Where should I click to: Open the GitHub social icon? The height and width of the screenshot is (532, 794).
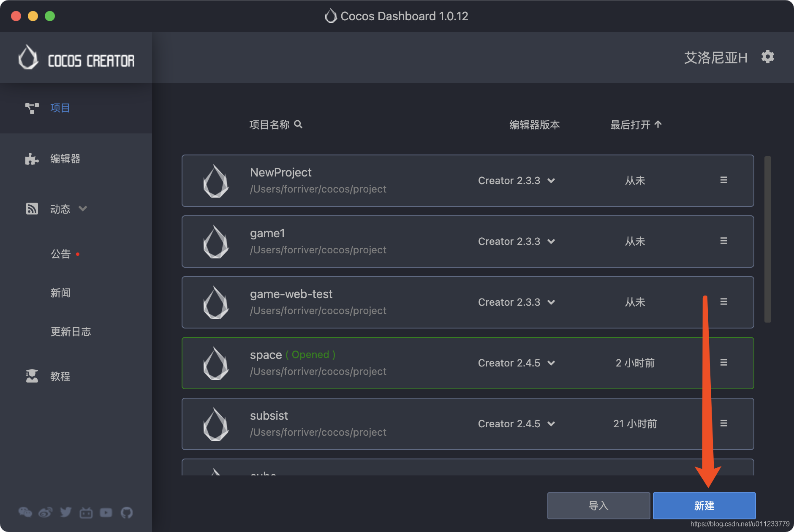(x=127, y=513)
